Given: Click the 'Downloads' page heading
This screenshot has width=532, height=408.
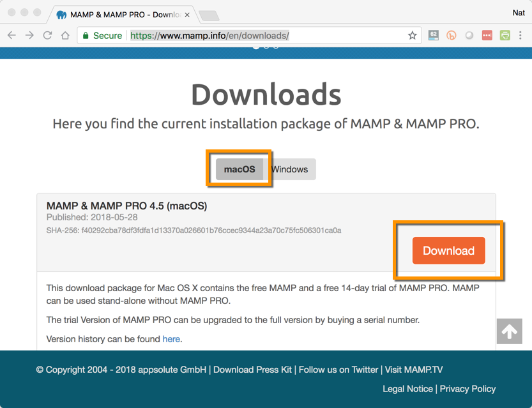Looking at the screenshot, I should coord(266,94).
